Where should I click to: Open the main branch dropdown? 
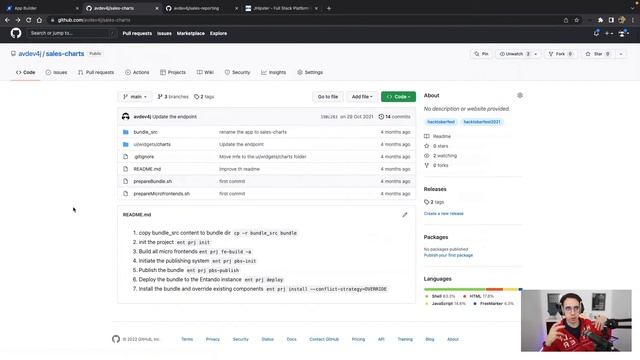pos(135,97)
